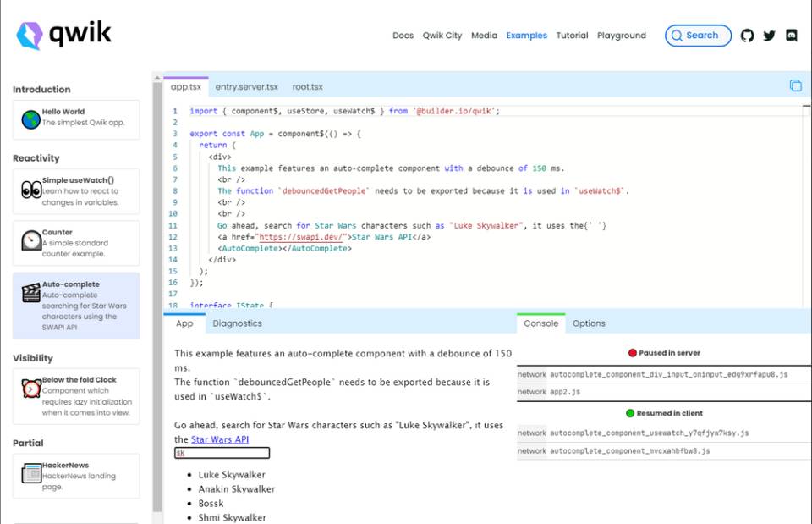Click the autocomplete_component_usewatch console entry
This screenshot has width=812, height=524.
pyautogui.click(x=664, y=433)
